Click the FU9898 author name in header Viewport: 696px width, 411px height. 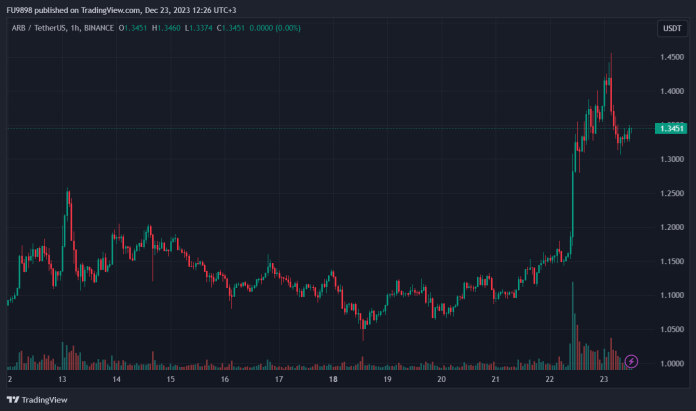point(21,10)
